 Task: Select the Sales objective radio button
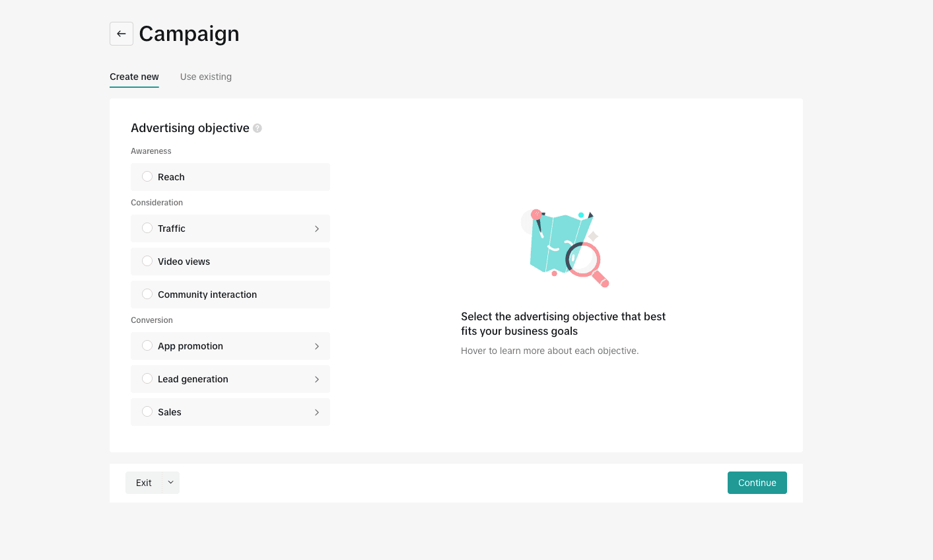point(147,411)
